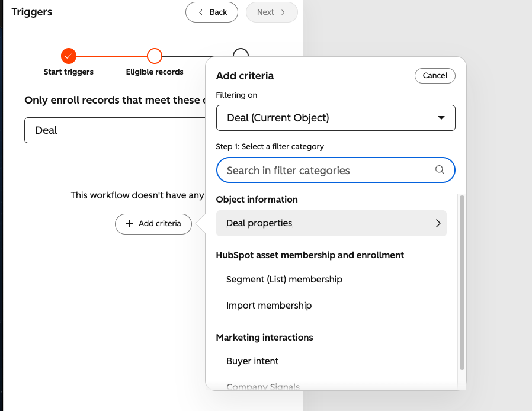Click HubSpot asset membership and enrollment heading
532x411 pixels.
click(310, 255)
